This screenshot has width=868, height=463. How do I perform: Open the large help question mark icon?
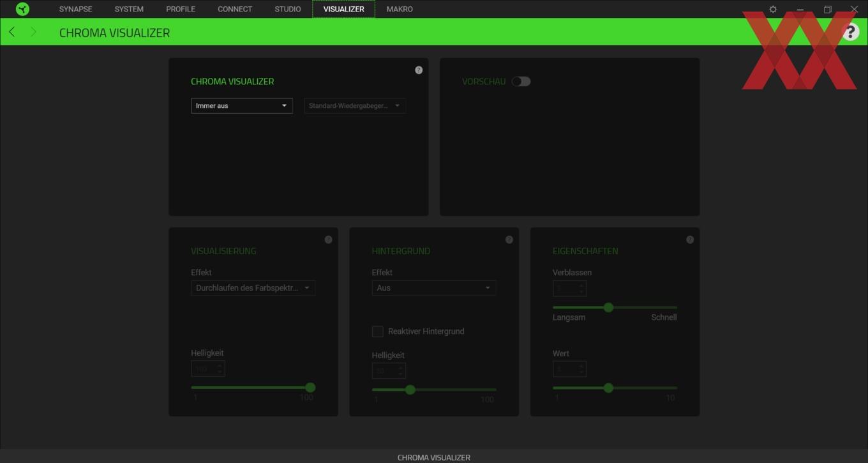coord(850,32)
